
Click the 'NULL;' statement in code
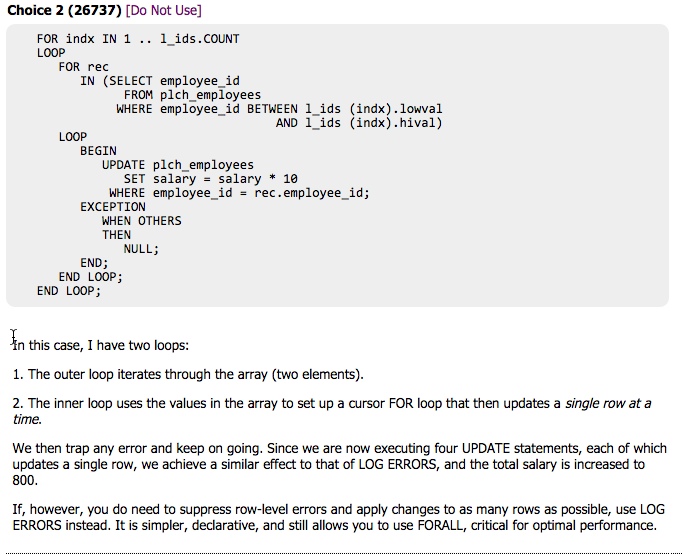141,249
